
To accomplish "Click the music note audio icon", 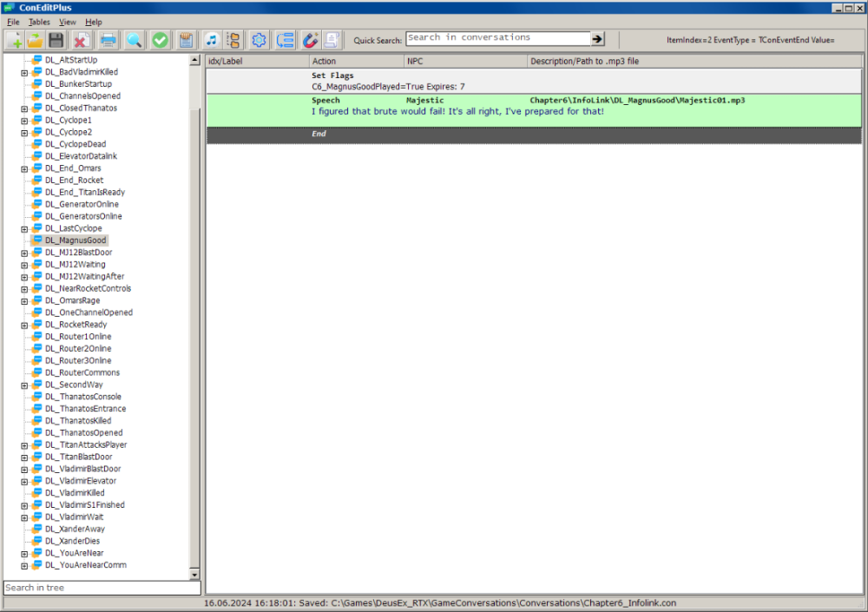I will [x=211, y=40].
